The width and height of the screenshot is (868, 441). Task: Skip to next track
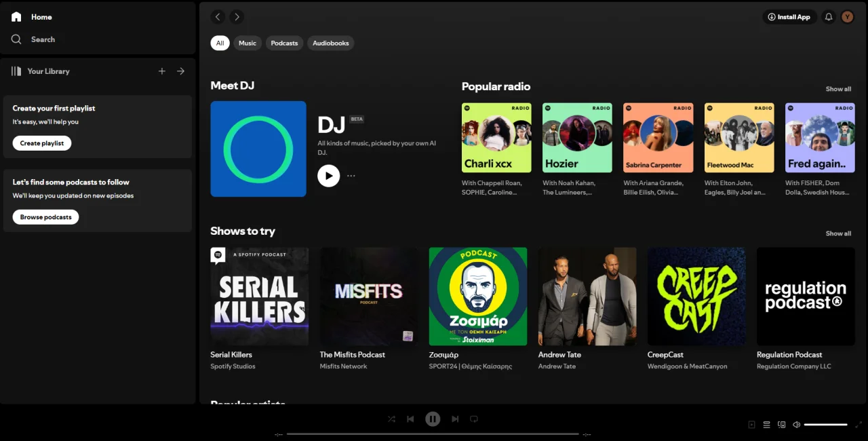click(x=455, y=419)
